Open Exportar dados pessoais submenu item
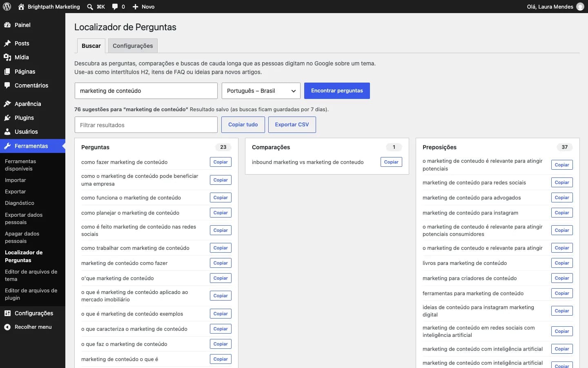Viewport: 588px width, 368px height. pos(24,218)
